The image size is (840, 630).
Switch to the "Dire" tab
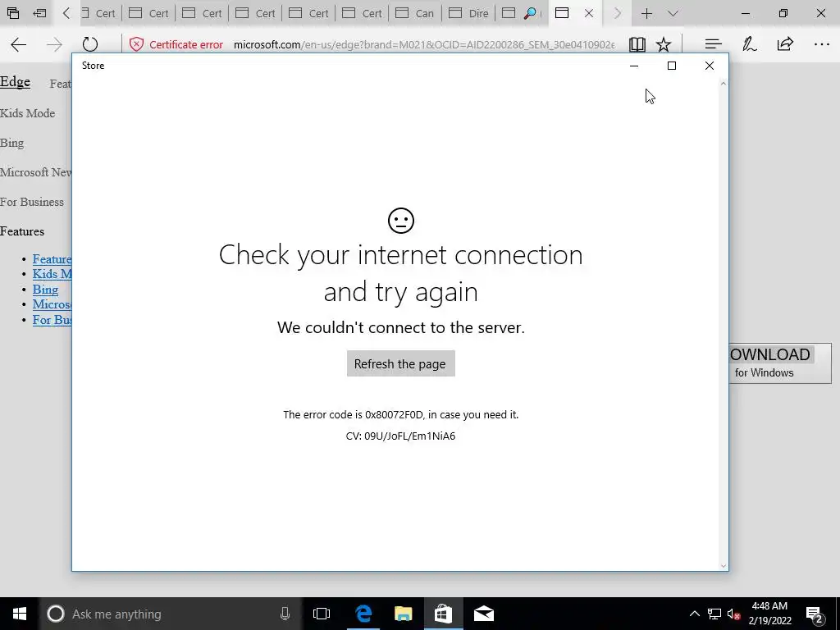[x=468, y=13]
